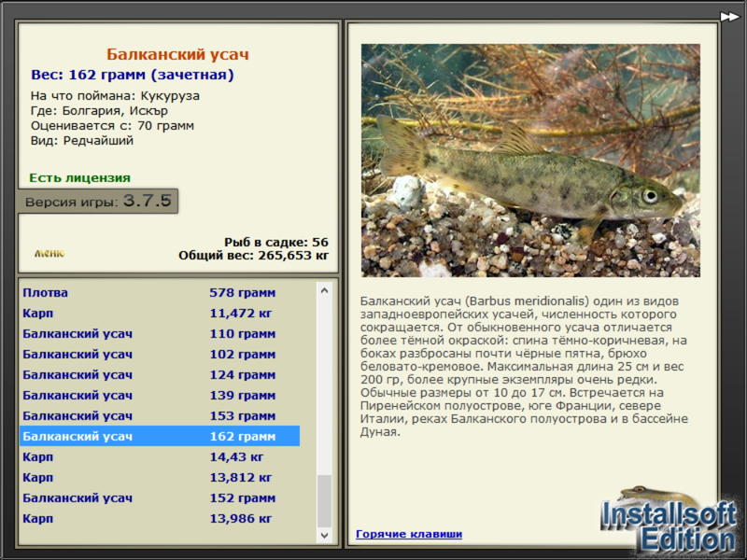Select the Балканский усач 102 грамм row
The height and width of the screenshot is (560, 747).
[x=160, y=354]
